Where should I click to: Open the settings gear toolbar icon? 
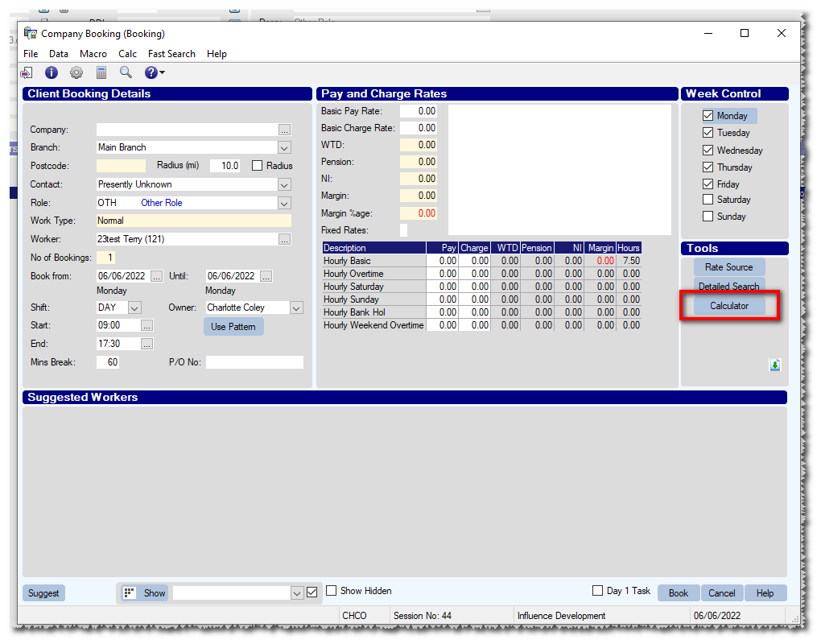[76, 72]
